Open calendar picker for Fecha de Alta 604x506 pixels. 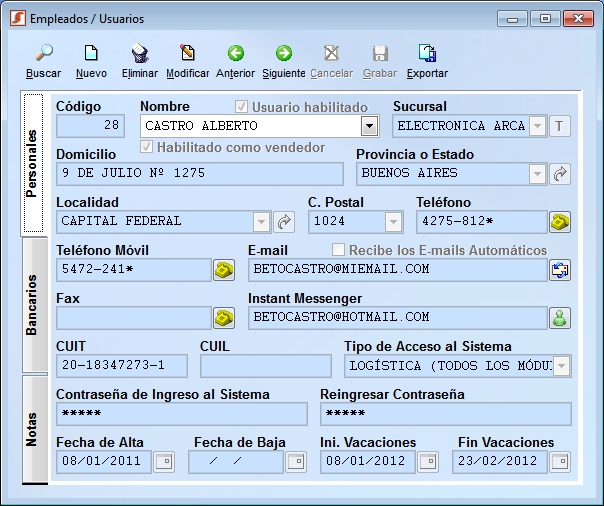click(163, 462)
